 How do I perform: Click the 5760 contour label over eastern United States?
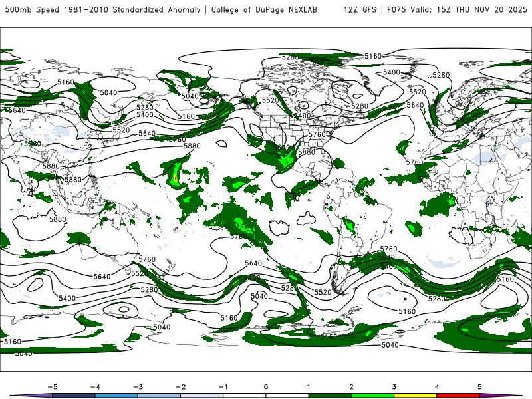317,134
